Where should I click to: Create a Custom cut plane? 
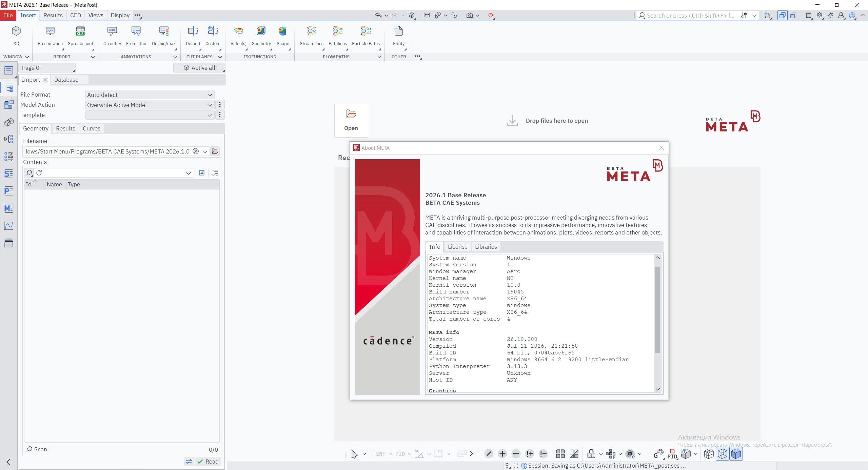click(213, 36)
